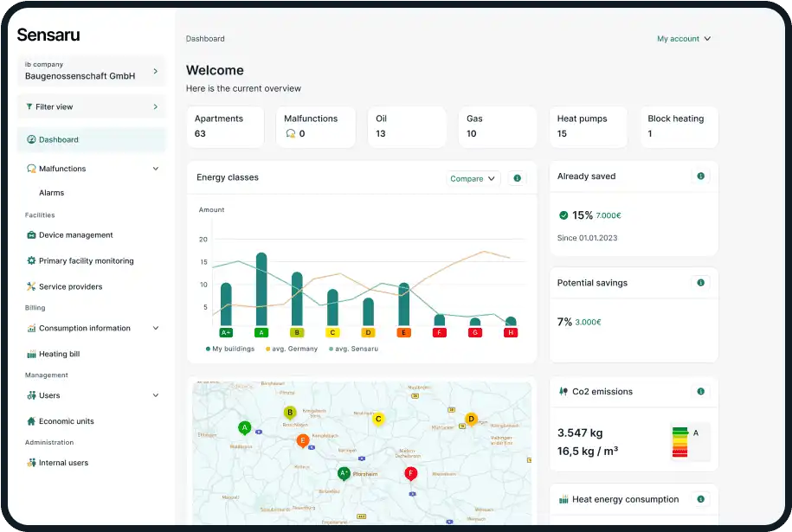The width and height of the screenshot is (792, 532).
Task: Click the Users people icon
Action: pos(31,395)
